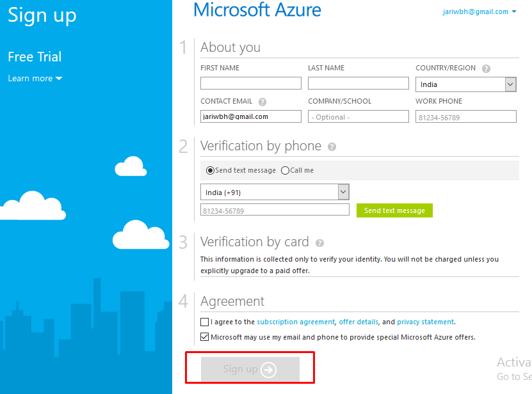The height and width of the screenshot is (394, 532).
Task: Open help for Verification by phone
Action: point(332,147)
